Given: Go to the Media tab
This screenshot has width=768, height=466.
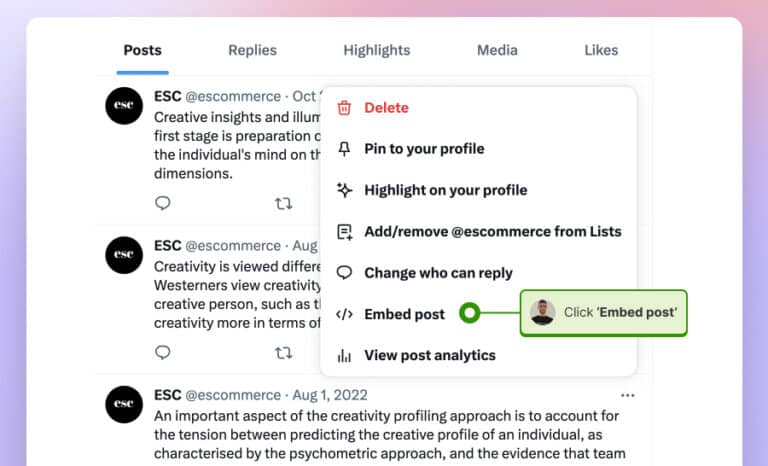Looking at the screenshot, I should click(x=497, y=50).
